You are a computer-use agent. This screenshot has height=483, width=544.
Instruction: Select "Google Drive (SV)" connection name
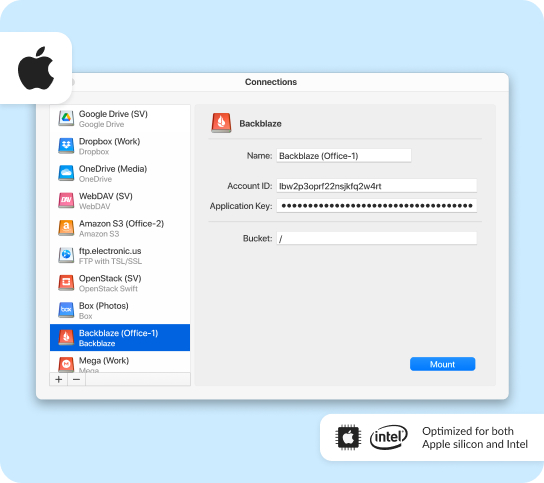[113, 114]
